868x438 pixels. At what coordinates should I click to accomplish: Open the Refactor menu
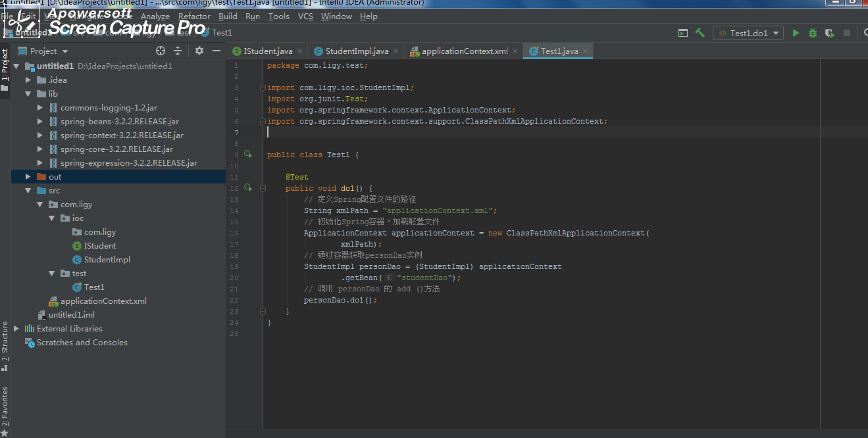click(195, 16)
